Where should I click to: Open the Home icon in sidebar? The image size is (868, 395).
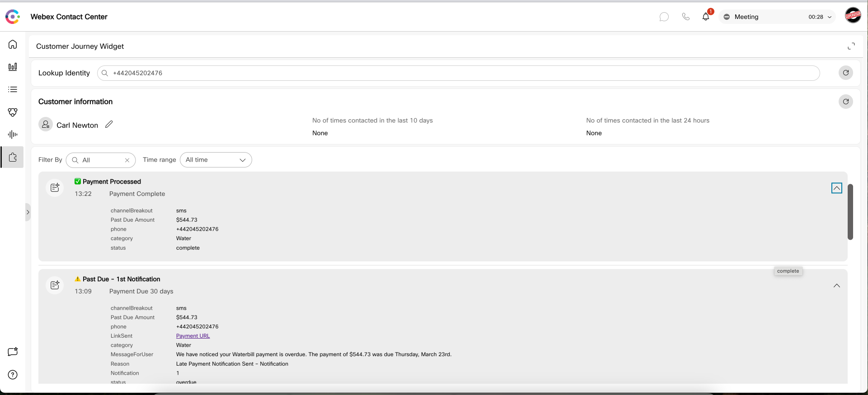13,44
